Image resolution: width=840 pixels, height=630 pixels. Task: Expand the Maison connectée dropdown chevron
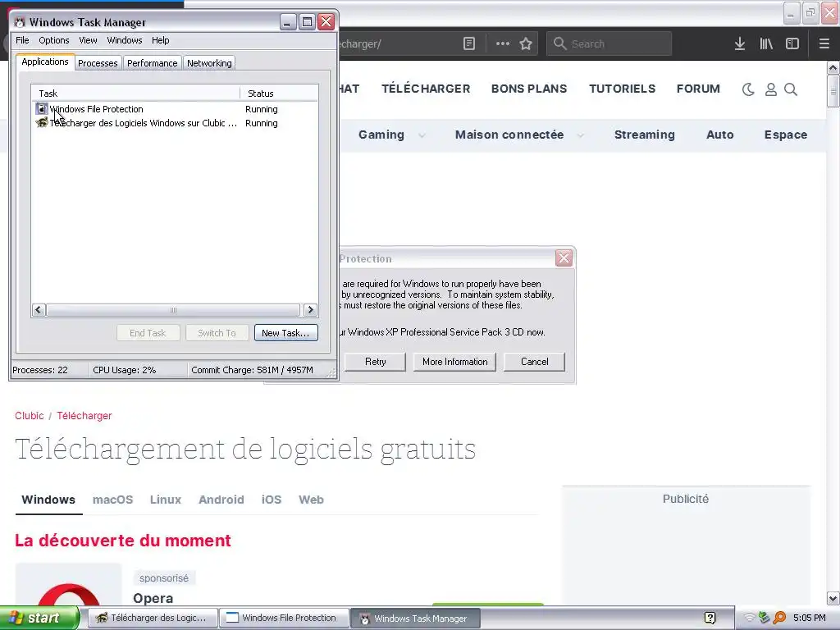580,135
